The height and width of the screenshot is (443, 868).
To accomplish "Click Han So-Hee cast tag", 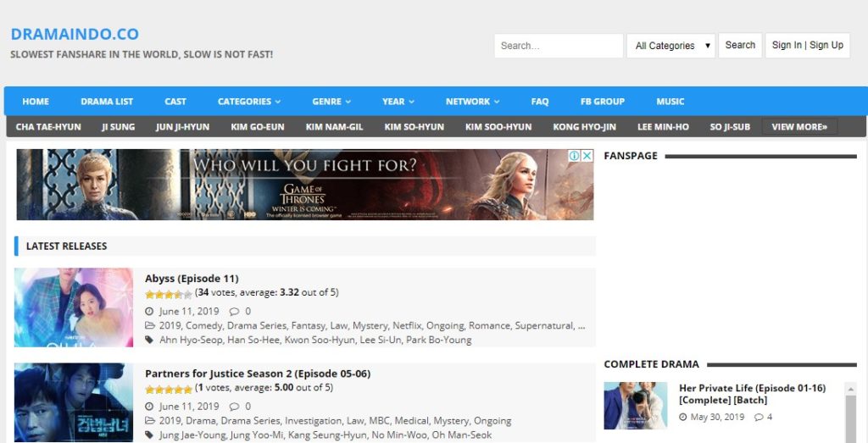I will point(253,340).
